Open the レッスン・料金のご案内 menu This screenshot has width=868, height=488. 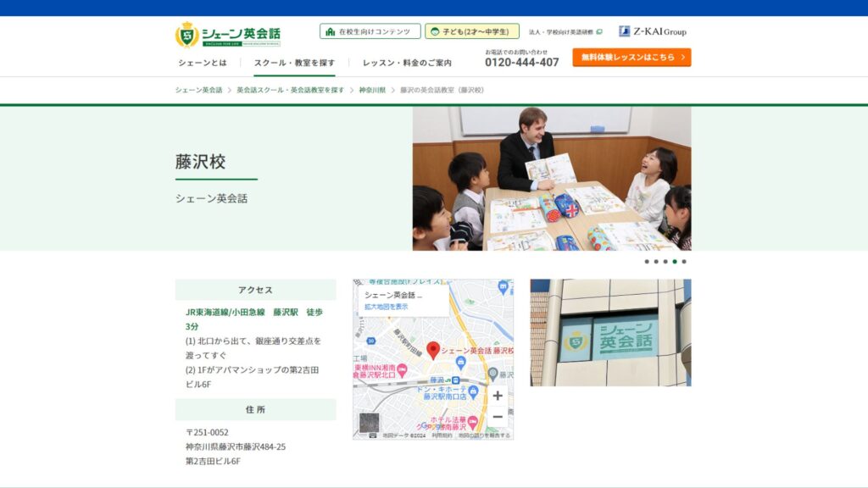[407, 63]
